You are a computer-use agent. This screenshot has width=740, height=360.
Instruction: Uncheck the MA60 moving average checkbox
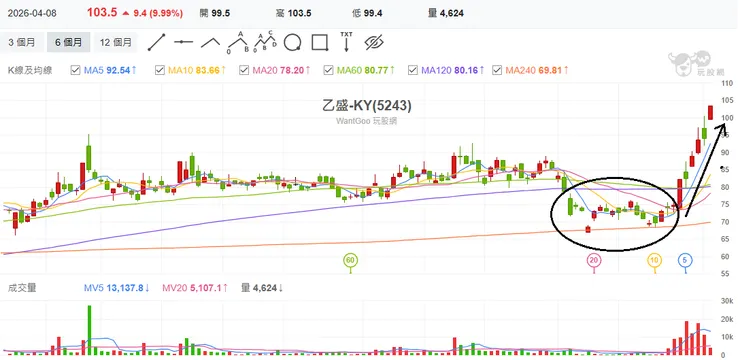coord(328,70)
